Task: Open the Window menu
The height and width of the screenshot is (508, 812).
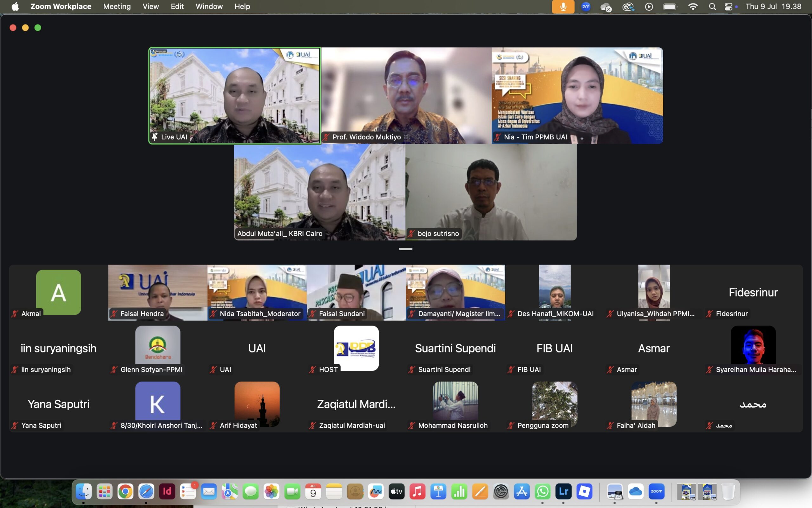Action: 209,6
